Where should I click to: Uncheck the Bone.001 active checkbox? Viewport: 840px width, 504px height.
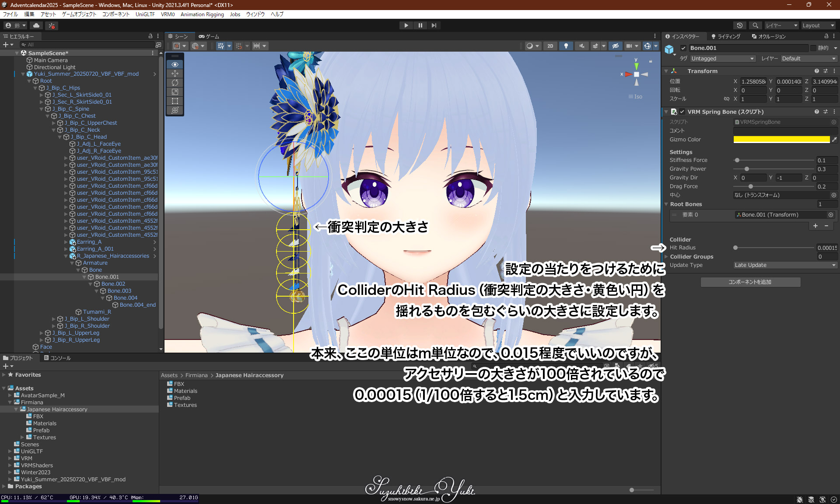tap(683, 48)
